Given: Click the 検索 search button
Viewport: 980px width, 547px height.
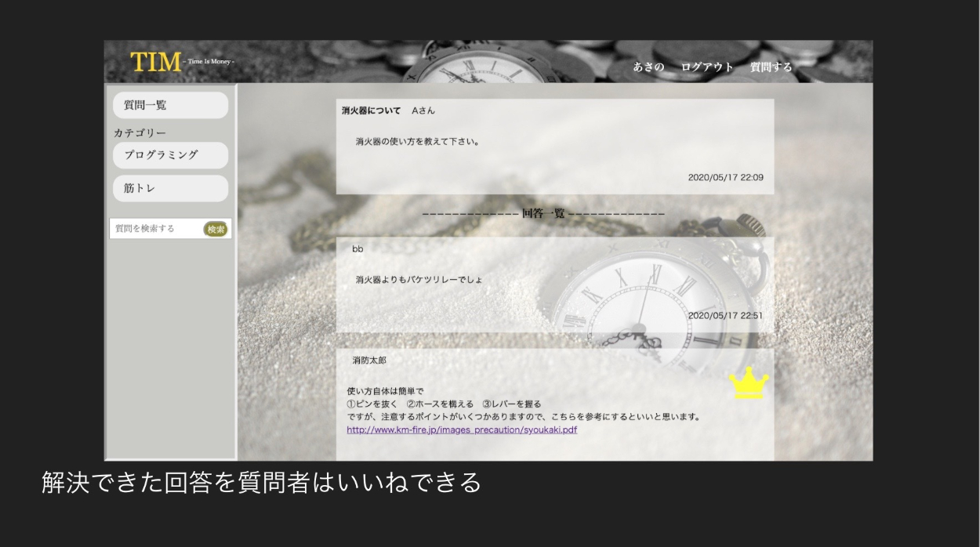Looking at the screenshot, I should pyautogui.click(x=216, y=229).
